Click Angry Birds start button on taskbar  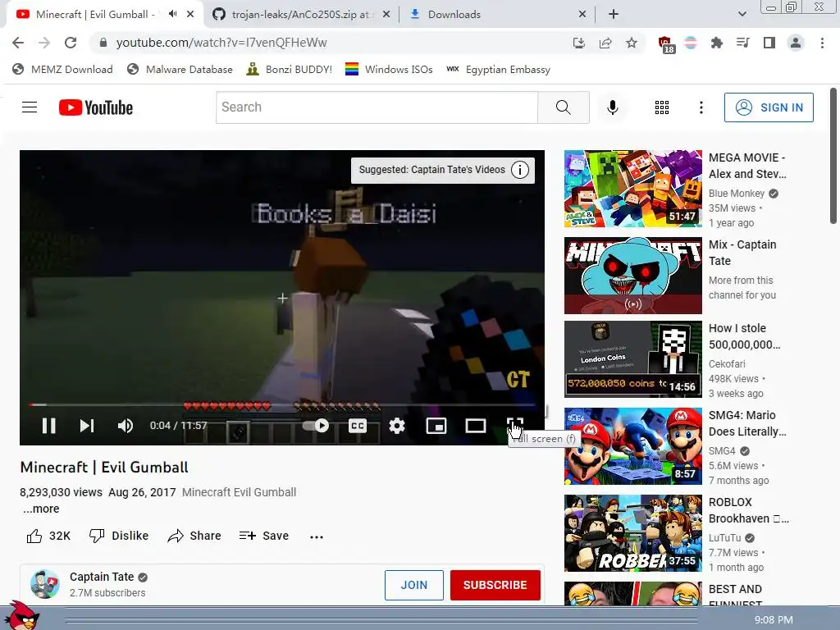(21, 616)
